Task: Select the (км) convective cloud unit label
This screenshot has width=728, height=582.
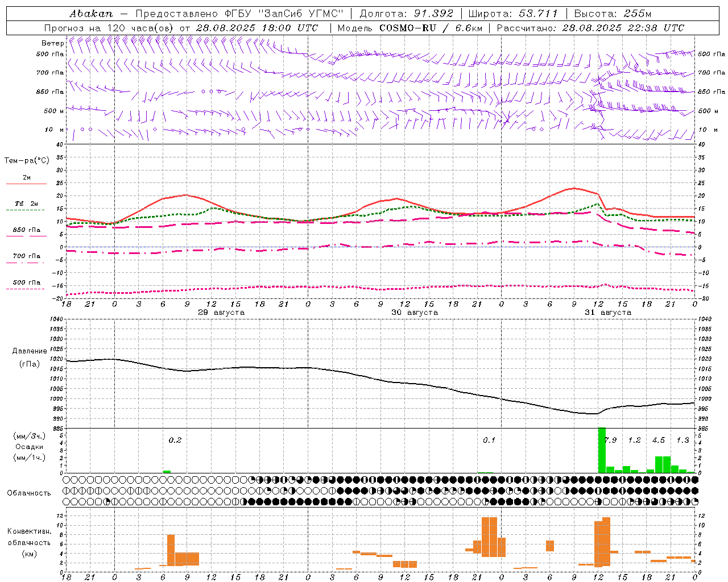Action: pos(29,554)
